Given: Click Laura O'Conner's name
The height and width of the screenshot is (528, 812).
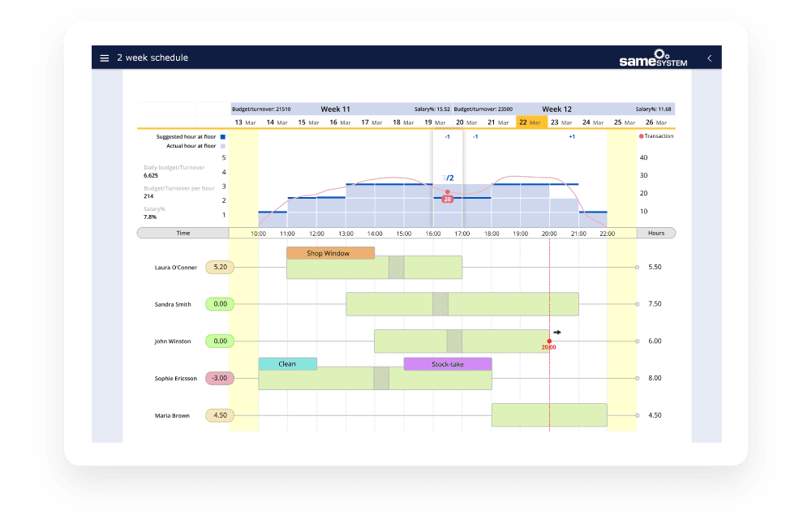Looking at the screenshot, I should tap(174, 267).
